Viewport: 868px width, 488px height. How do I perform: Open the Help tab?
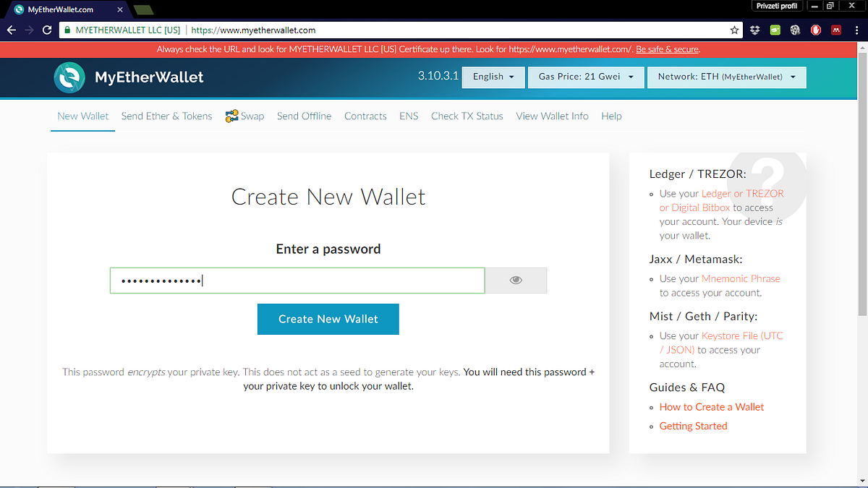pyautogui.click(x=611, y=116)
